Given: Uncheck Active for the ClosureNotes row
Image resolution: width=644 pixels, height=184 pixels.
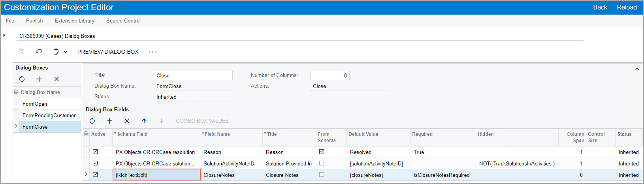Looking at the screenshot, I should tap(95, 175).
